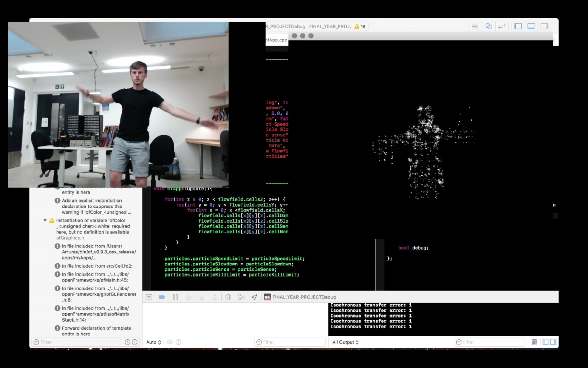
Task: Open the Debug Memory Graph icon
Action: click(241, 297)
